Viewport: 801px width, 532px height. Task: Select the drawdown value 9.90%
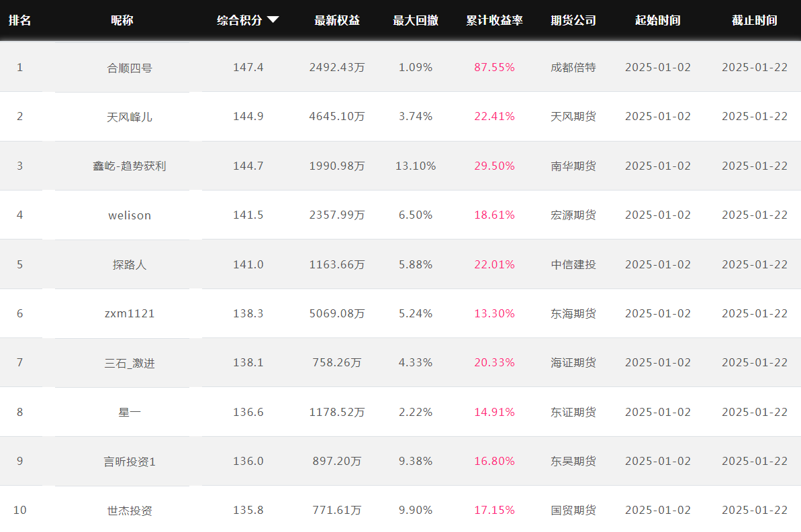click(416, 510)
